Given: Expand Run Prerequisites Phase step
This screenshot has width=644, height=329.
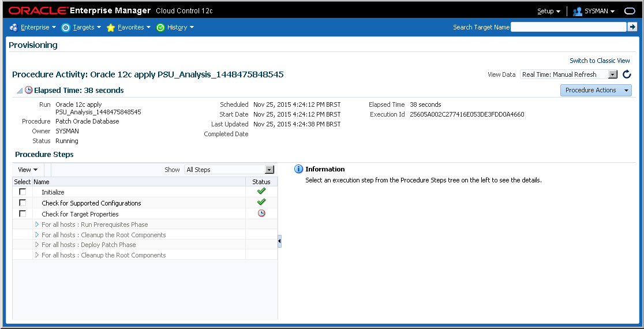Looking at the screenshot, I should click(37, 225).
